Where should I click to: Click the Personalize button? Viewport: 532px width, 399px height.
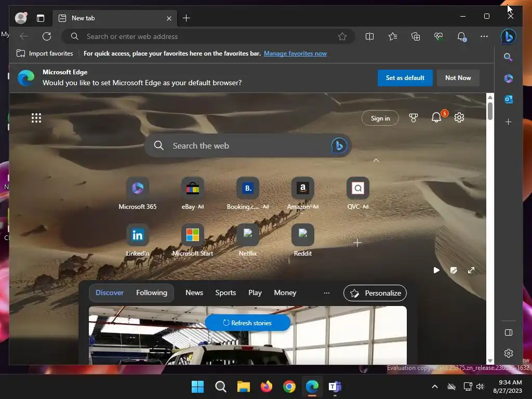click(x=375, y=293)
